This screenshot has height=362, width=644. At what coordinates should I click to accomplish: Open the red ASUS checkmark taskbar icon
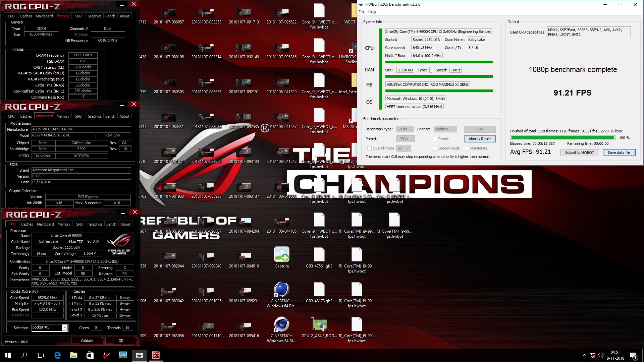[106, 355]
